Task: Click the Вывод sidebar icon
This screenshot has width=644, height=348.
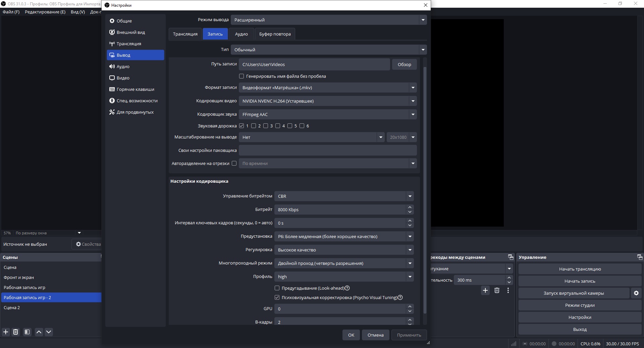Action: click(112, 55)
